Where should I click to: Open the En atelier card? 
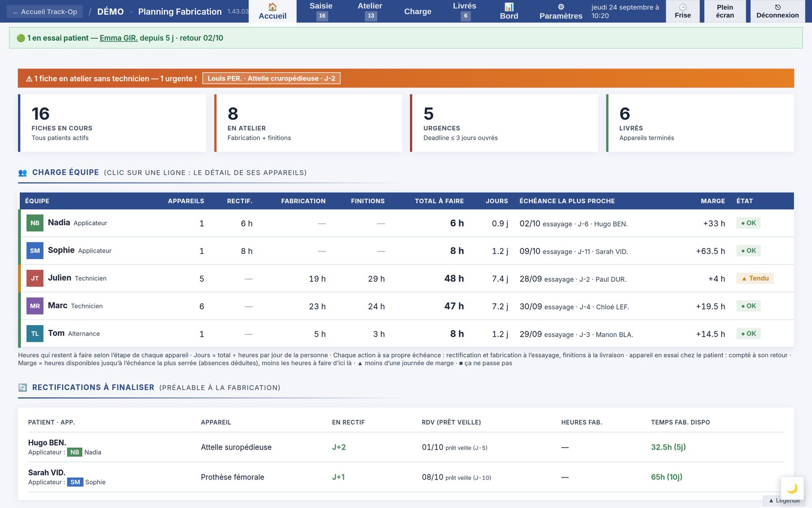[308, 123]
